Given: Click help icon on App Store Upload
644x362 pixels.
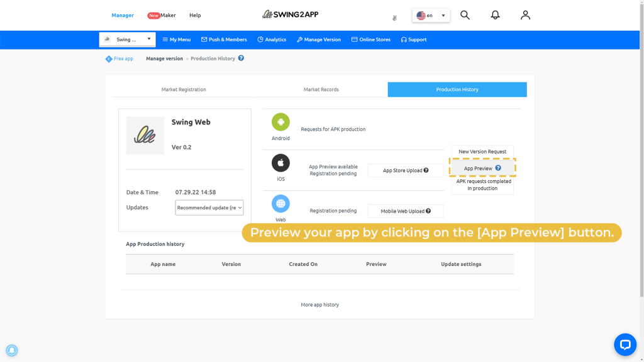Looking at the screenshot, I should [426, 170].
